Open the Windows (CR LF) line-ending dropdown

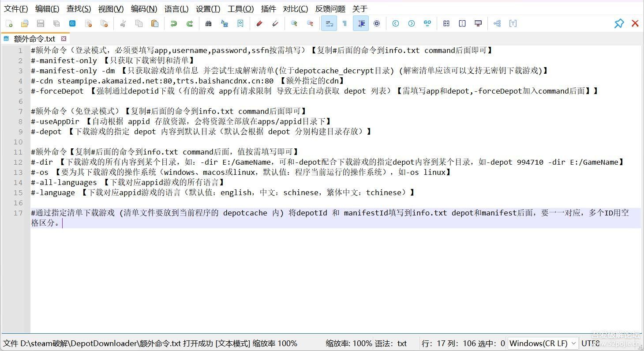point(543,343)
